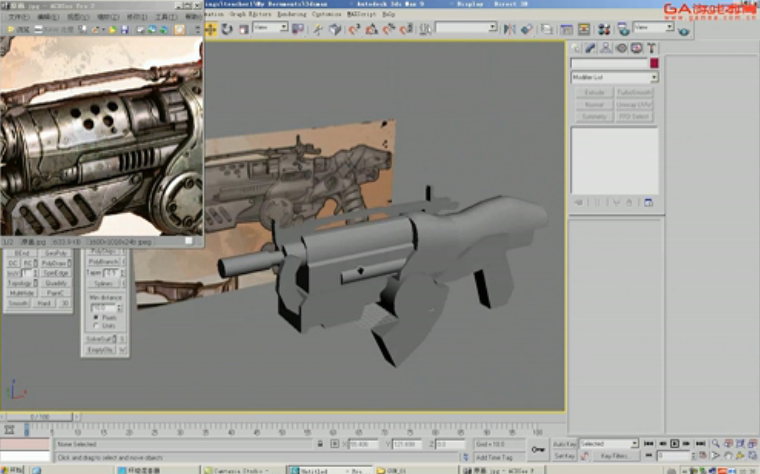Click the object name input field
This screenshot has width=760, height=474.
[609, 63]
